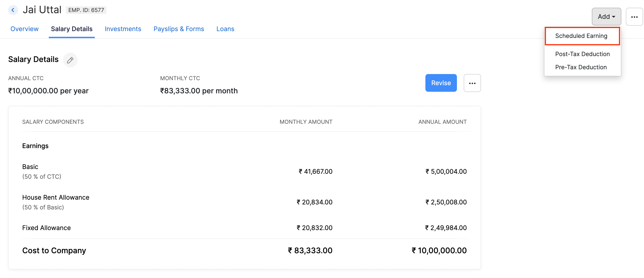This screenshot has width=644, height=278.
Task: Select the Salary Details tab
Action: pos(72,29)
